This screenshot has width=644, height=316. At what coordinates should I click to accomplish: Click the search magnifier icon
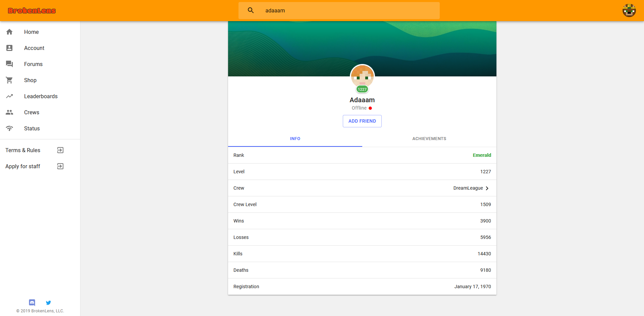[x=251, y=10]
